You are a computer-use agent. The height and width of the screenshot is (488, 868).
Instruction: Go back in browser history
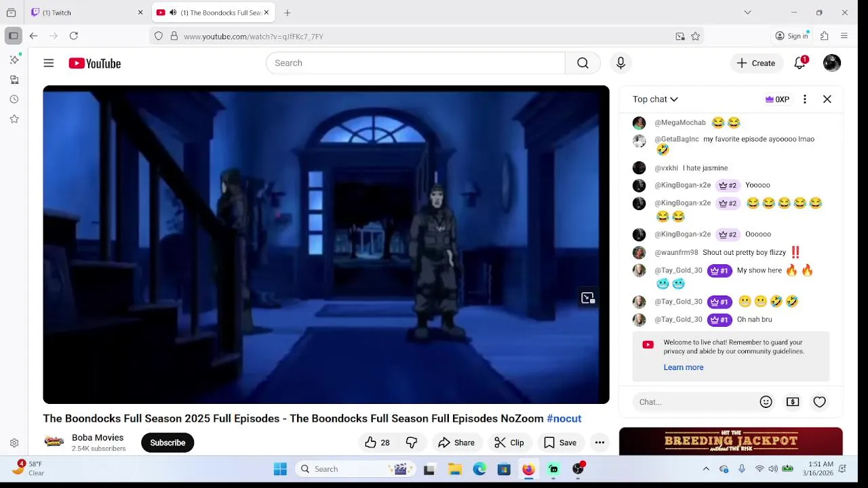pyautogui.click(x=33, y=36)
